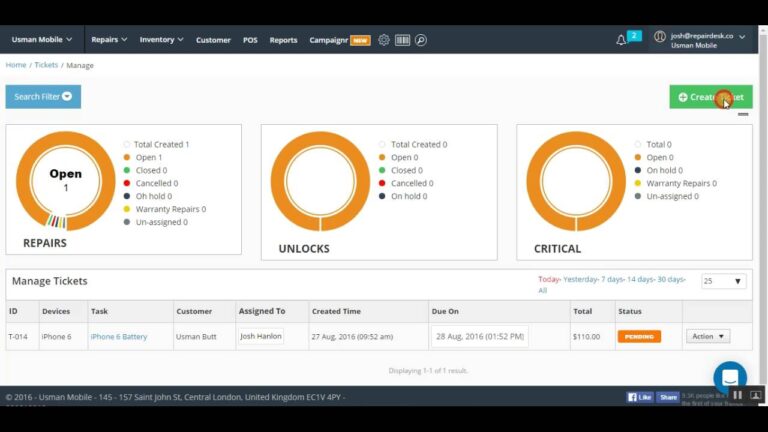Open the POS menu
Image resolution: width=768 pixels, height=432 pixels.
[250, 40]
